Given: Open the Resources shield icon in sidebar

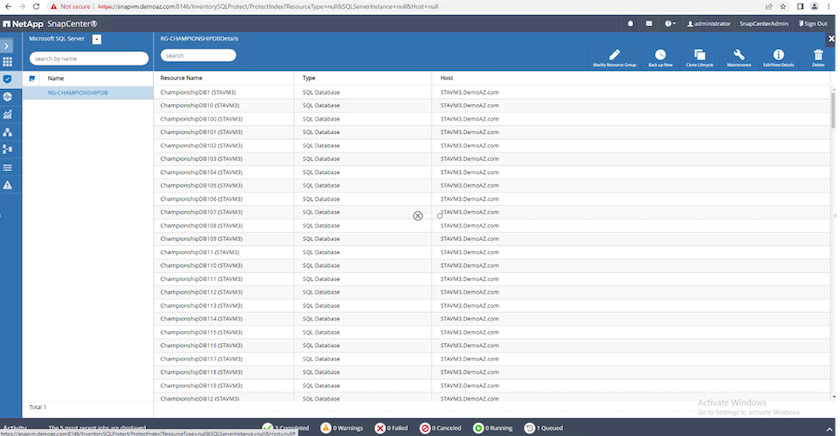Looking at the screenshot, I should tap(8, 79).
